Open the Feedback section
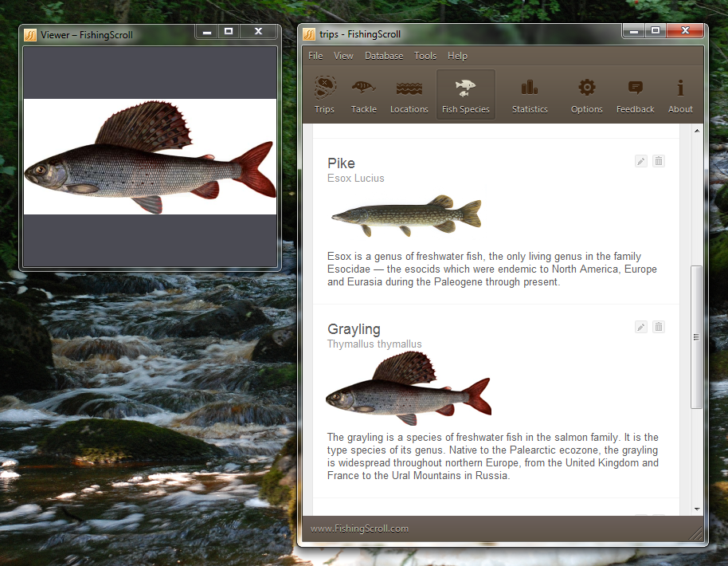This screenshot has height=566, width=728. (635, 95)
